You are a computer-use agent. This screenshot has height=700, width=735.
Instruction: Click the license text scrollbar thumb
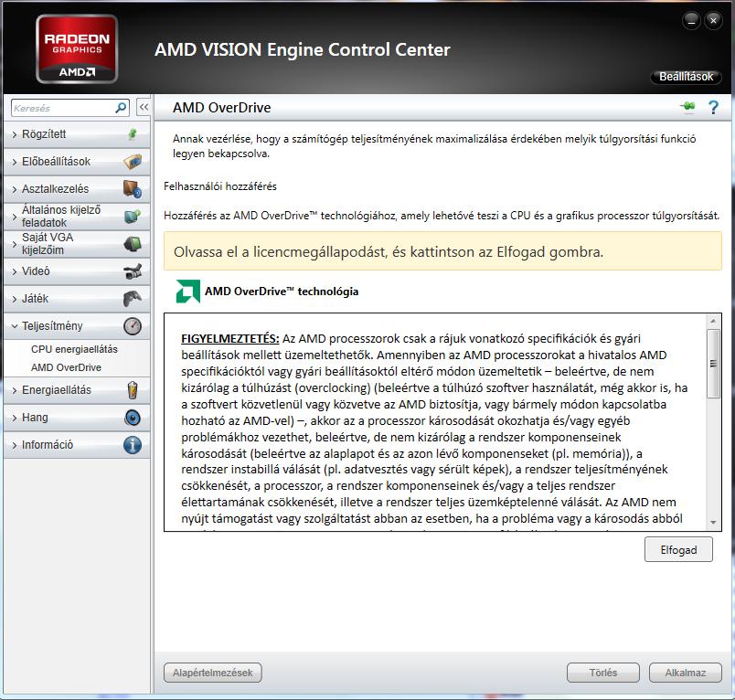point(713,364)
